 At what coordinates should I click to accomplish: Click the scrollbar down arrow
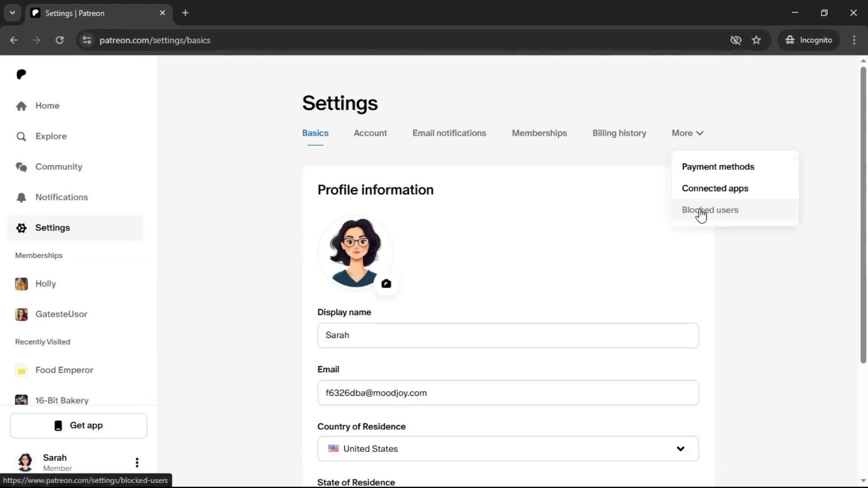pos(863,481)
